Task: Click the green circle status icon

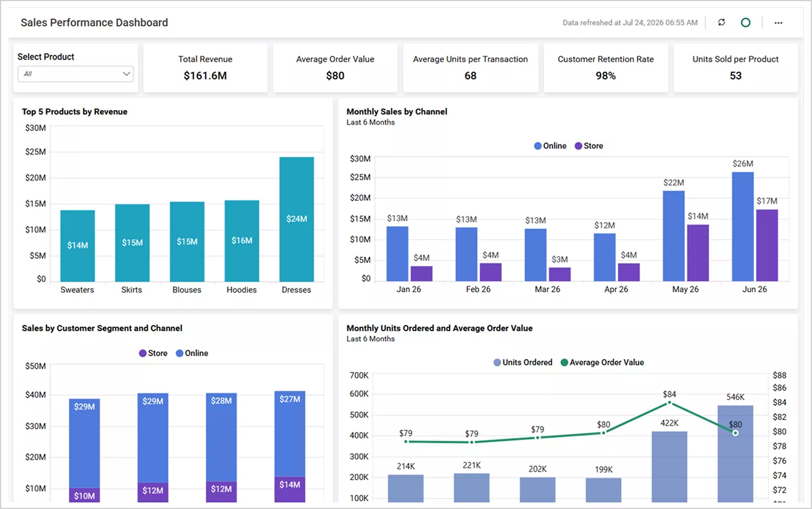Action: (745, 22)
